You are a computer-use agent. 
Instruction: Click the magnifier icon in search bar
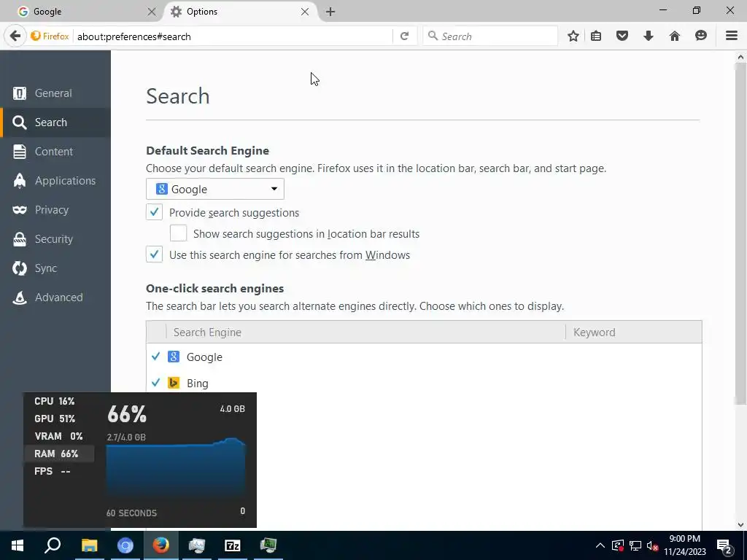(x=433, y=36)
